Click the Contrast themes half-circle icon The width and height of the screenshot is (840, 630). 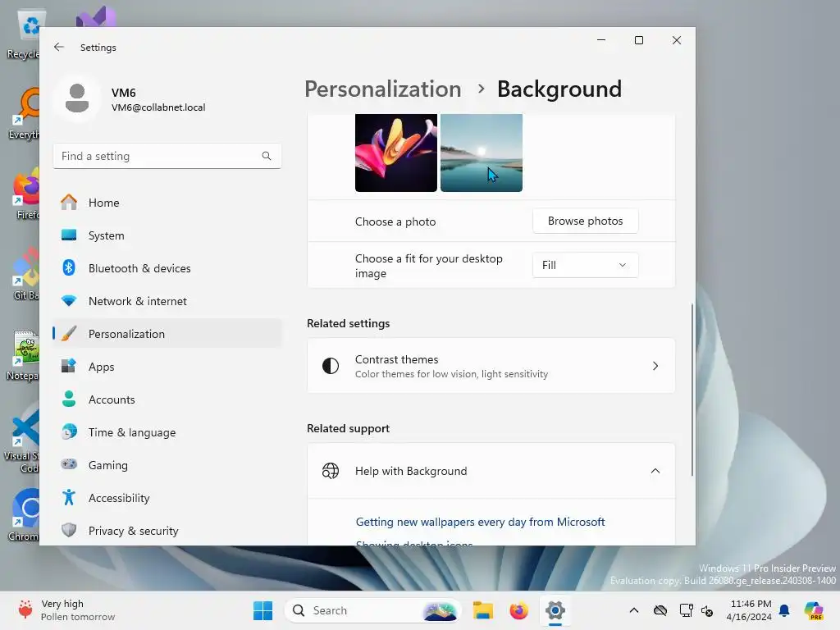pos(331,366)
